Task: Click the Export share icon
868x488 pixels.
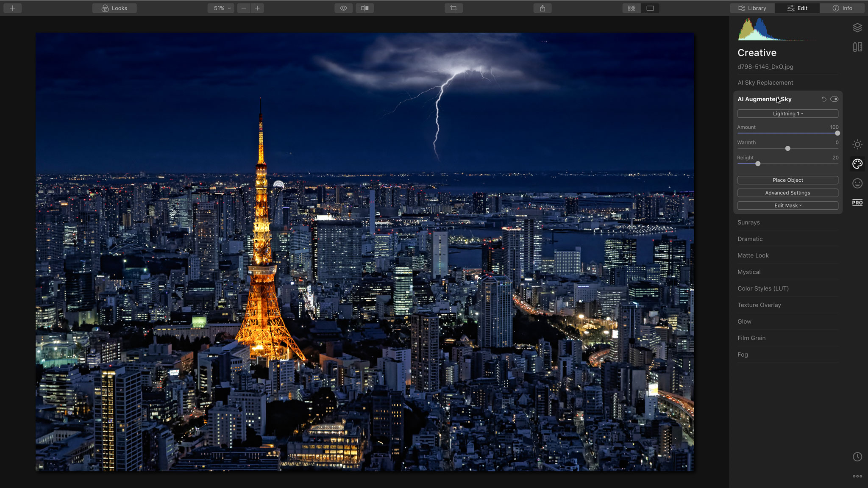Action: coord(542,8)
